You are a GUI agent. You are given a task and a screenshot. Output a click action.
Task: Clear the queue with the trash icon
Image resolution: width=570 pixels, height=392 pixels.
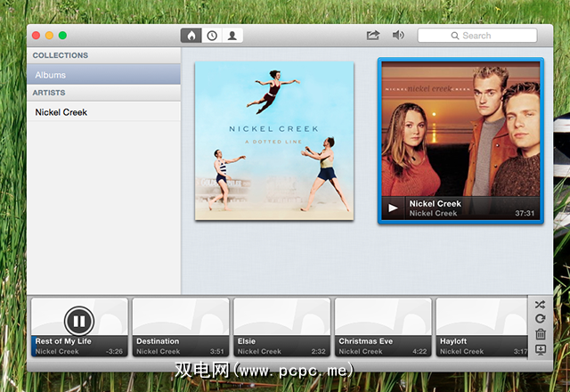[540, 334]
